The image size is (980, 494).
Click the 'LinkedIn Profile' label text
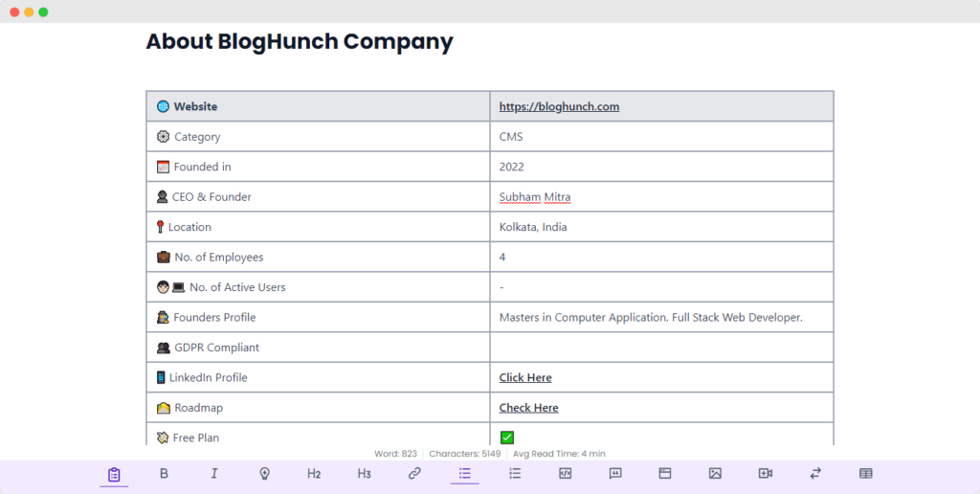point(208,377)
